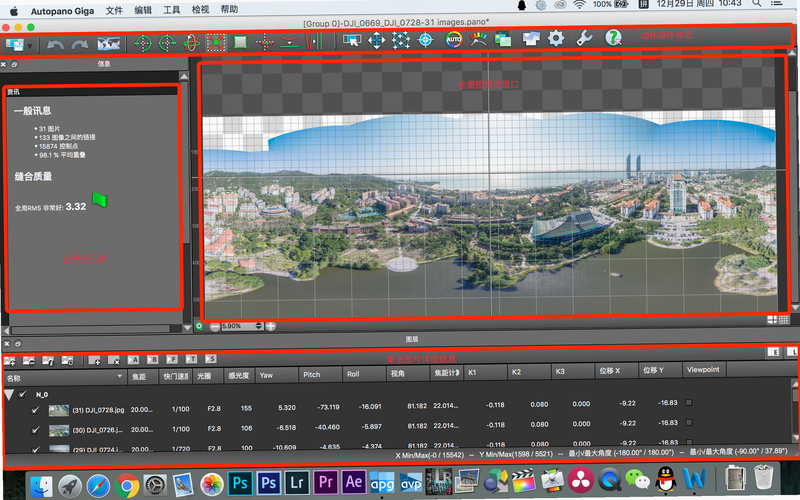Open the color anchor rainbow gauge icon
This screenshot has width=800, height=500.
[478, 39]
